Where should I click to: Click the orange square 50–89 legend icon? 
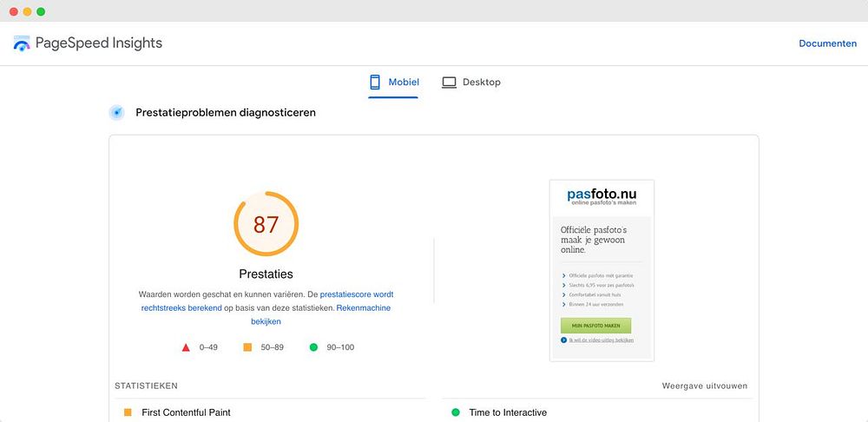(247, 347)
